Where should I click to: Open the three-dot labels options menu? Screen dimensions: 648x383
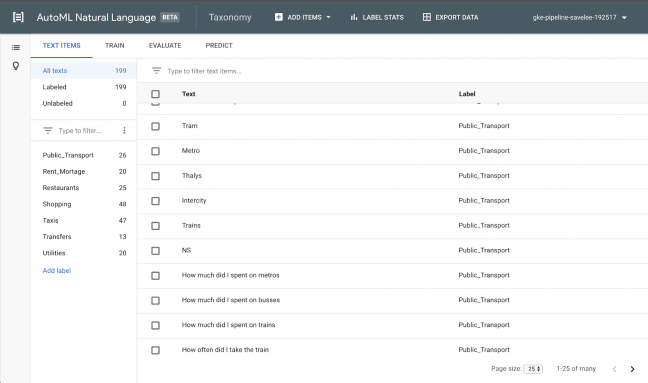[124, 131]
